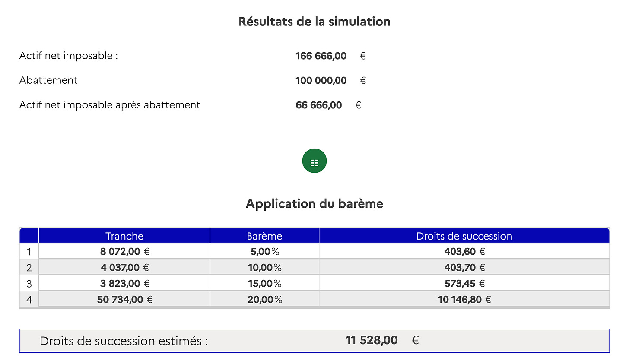Click the 20,00% barème cell
The height and width of the screenshot is (364, 629).
pyautogui.click(x=264, y=299)
